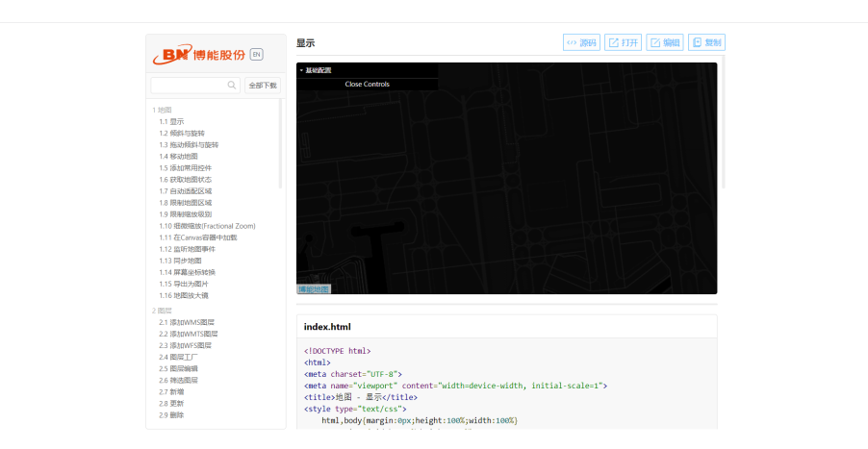The width and height of the screenshot is (868, 449).
Task: Open the 1.1 显示 example
Action: [x=171, y=122]
